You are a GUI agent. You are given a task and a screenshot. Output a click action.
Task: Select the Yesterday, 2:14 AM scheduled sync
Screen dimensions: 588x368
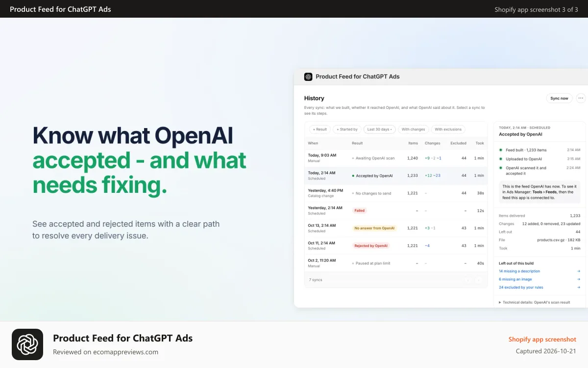396,210
